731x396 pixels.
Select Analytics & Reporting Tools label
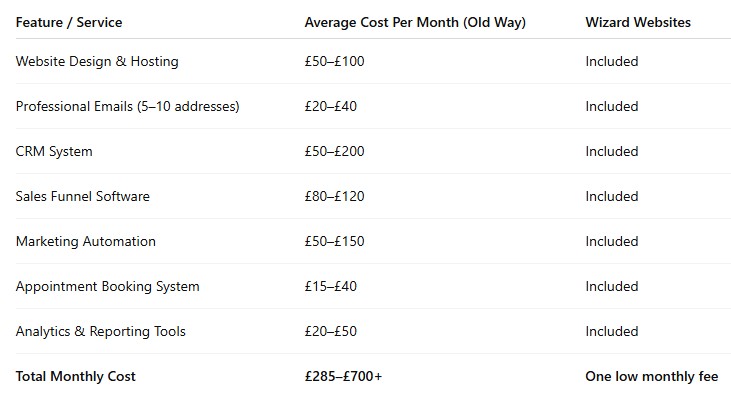(101, 332)
